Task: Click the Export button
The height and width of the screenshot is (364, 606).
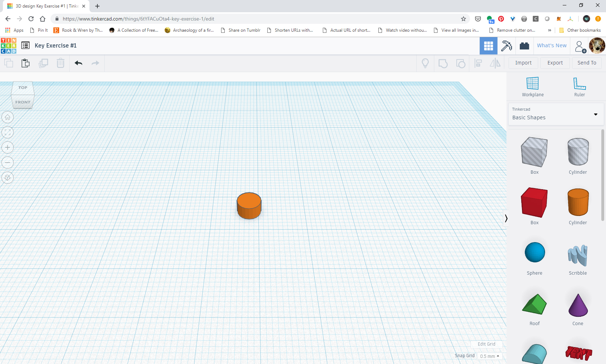Action: click(555, 63)
